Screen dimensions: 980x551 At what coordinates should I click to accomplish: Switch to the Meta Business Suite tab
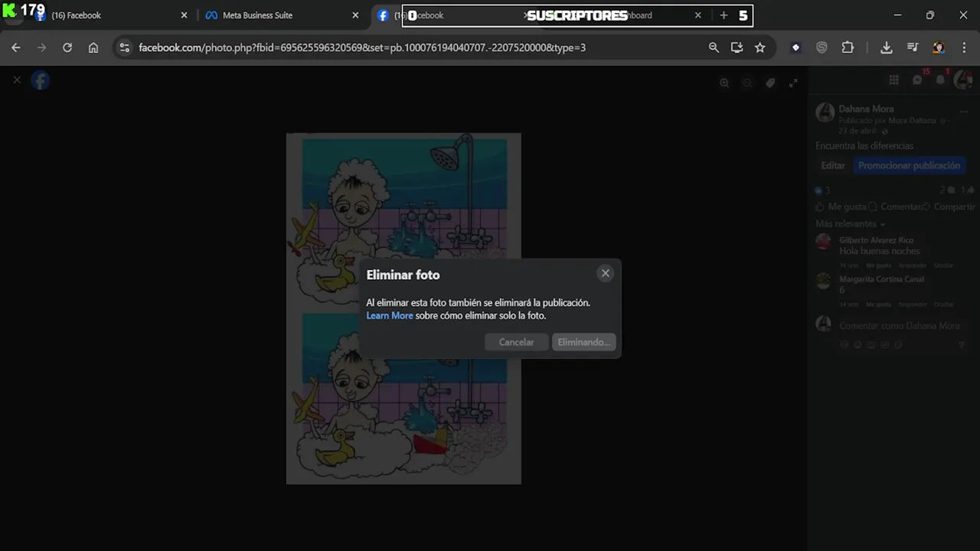coord(280,15)
